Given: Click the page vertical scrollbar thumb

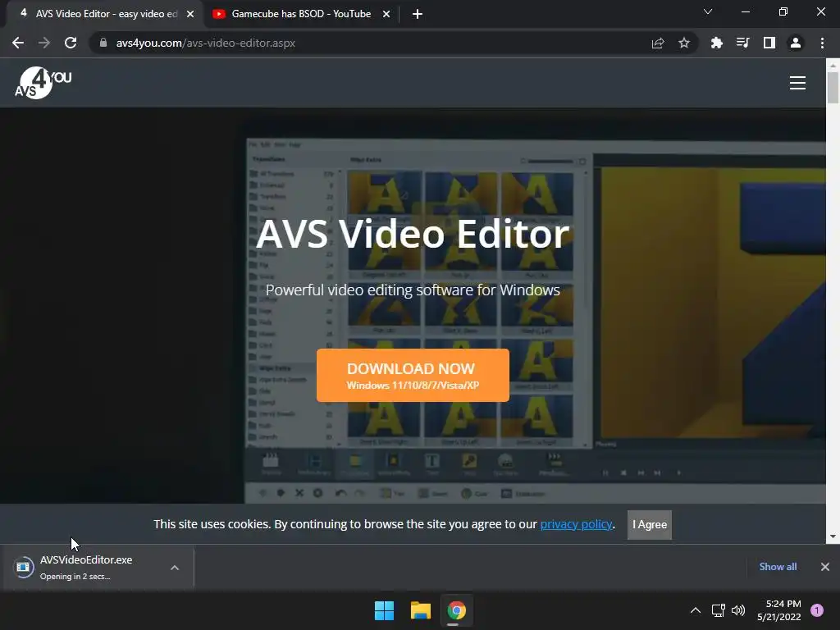Looking at the screenshot, I should pyautogui.click(x=833, y=87).
